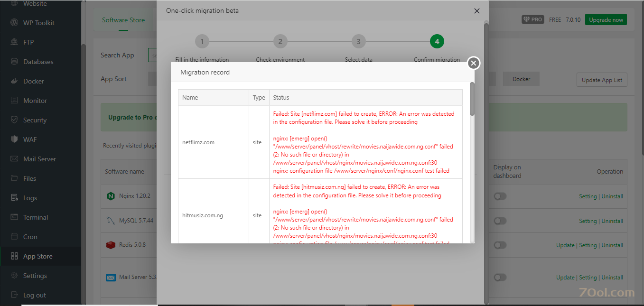Screen dimensions: 644x306
Task: Click the Cron sidebar icon
Action: coord(14,237)
